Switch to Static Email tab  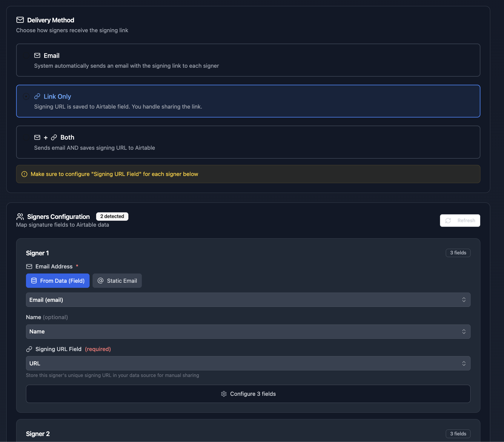point(117,281)
